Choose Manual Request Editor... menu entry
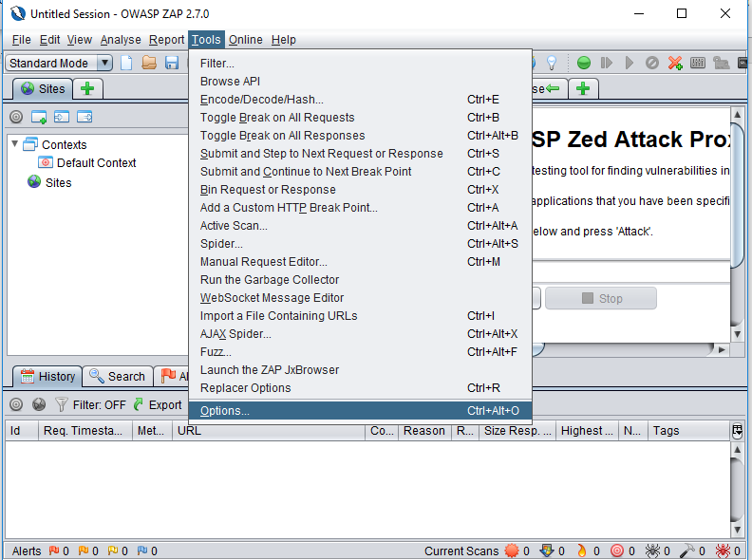752x560 pixels. pos(360,262)
